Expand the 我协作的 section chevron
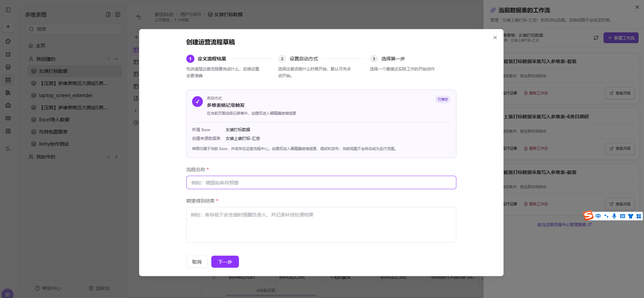Screen dimensions: 644x298 (116, 157)
